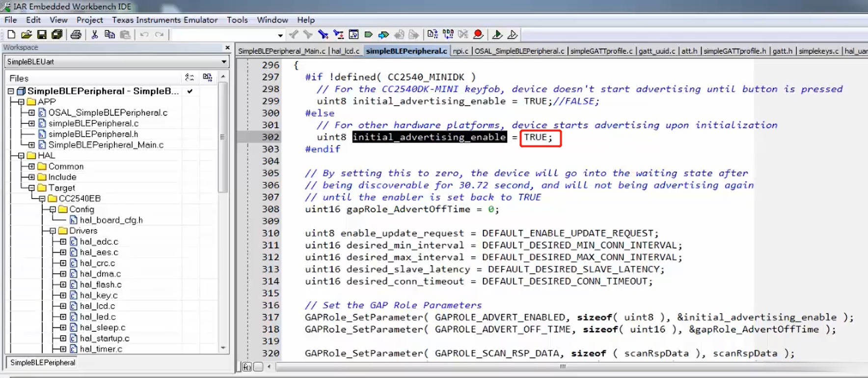This screenshot has width=868, height=378.
Task: Open the SimpleBLEUart configuration dropdown
Action: point(224,62)
